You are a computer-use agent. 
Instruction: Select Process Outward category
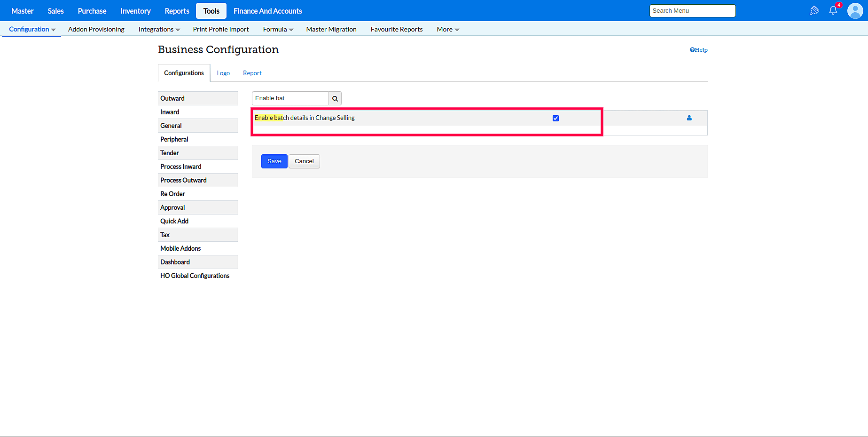[198, 180]
